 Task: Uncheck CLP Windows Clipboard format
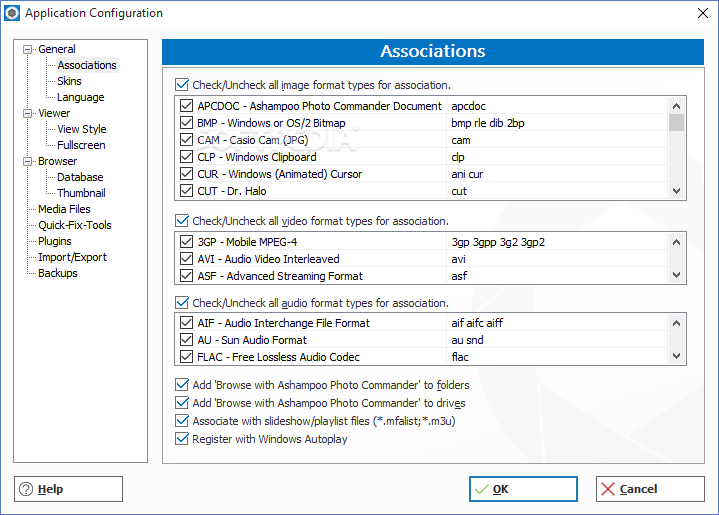click(186, 157)
